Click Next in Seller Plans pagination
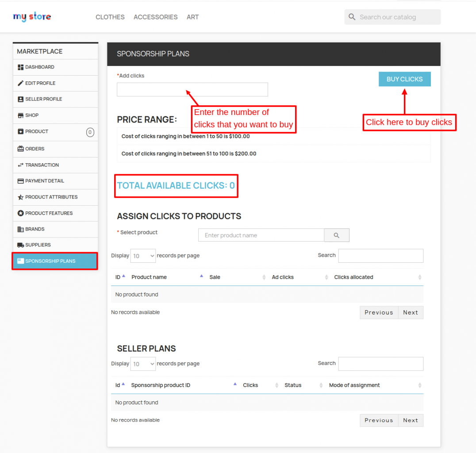 click(411, 420)
